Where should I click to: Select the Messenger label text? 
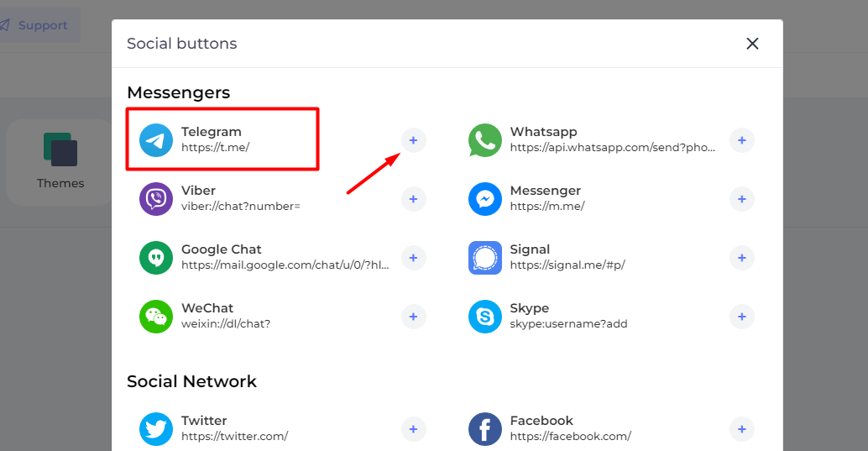[x=546, y=191]
